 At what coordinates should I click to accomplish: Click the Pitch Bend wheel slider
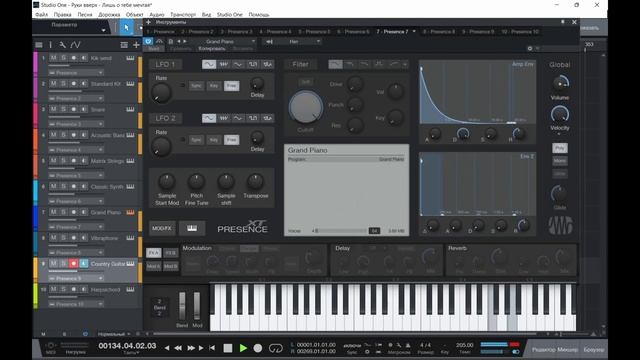[x=182, y=306]
